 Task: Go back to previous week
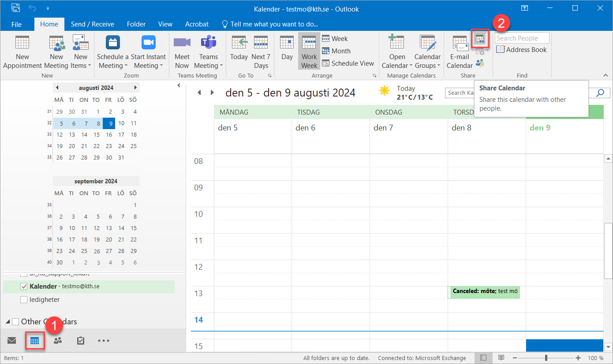pyautogui.click(x=199, y=93)
